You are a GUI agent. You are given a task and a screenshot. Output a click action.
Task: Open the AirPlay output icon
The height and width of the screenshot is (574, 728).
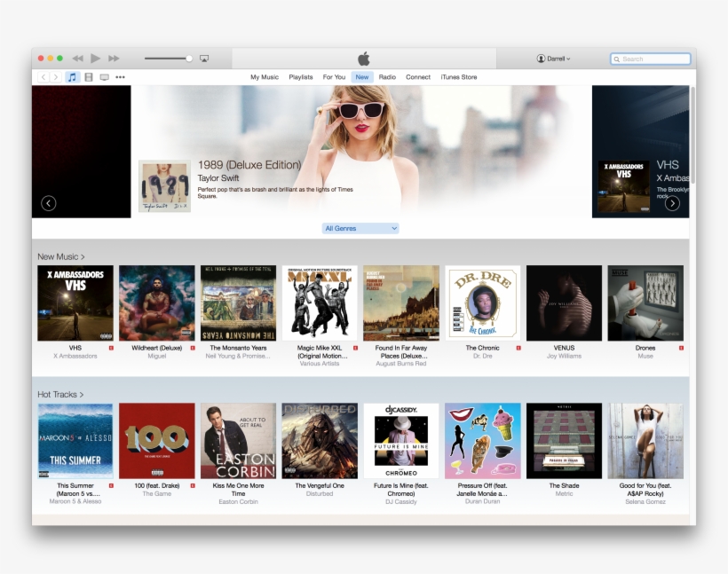[204, 59]
